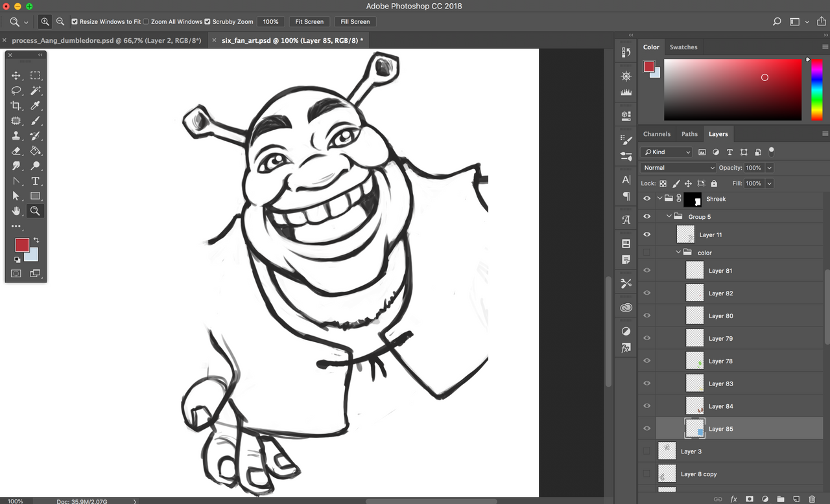This screenshot has height=504, width=830.
Task: Switch to the Swatches tab
Action: tap(683, 47)
